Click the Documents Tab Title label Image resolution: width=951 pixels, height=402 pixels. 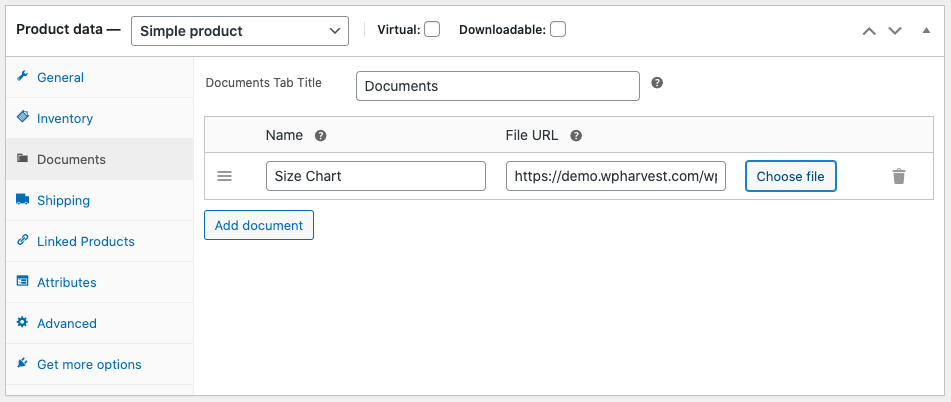pyautogui.click(x=264, y=82)
